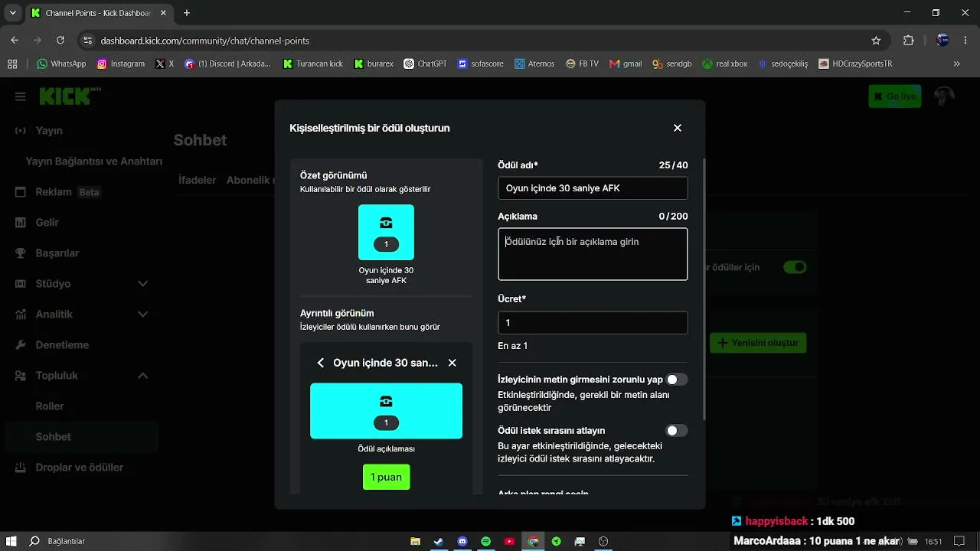Click the hamburger menu icon beside Kick logo

(21, 96)
